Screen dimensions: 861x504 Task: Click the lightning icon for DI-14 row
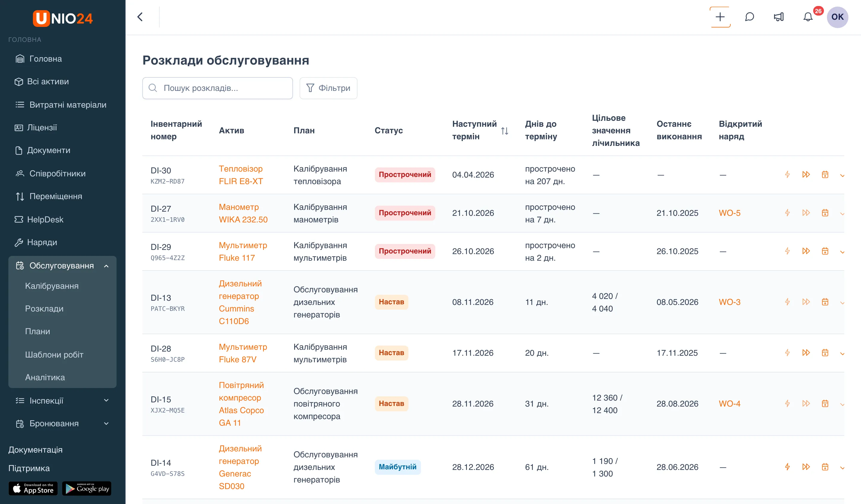787,467
